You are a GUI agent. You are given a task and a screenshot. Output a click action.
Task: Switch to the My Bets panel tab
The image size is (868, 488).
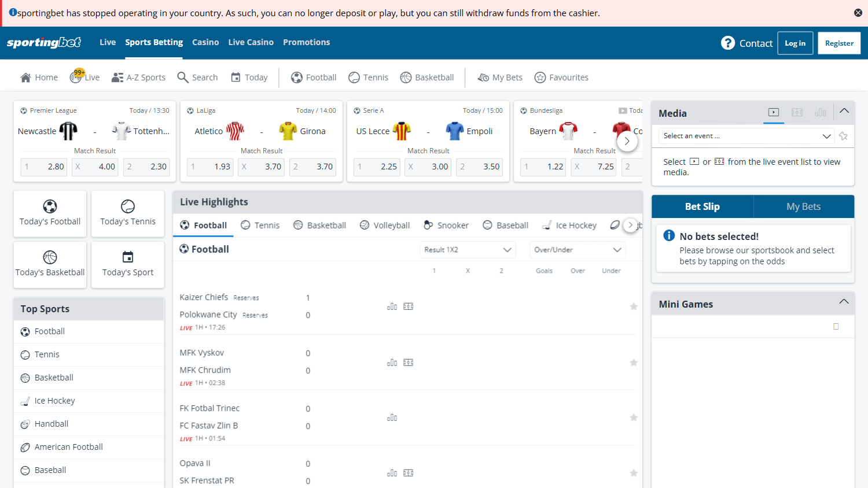pos(804,206)
